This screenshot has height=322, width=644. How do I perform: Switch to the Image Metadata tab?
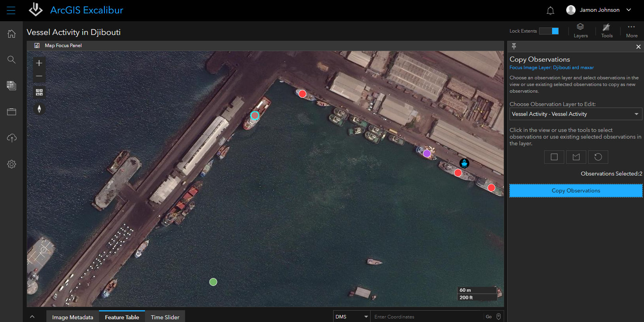73,317
